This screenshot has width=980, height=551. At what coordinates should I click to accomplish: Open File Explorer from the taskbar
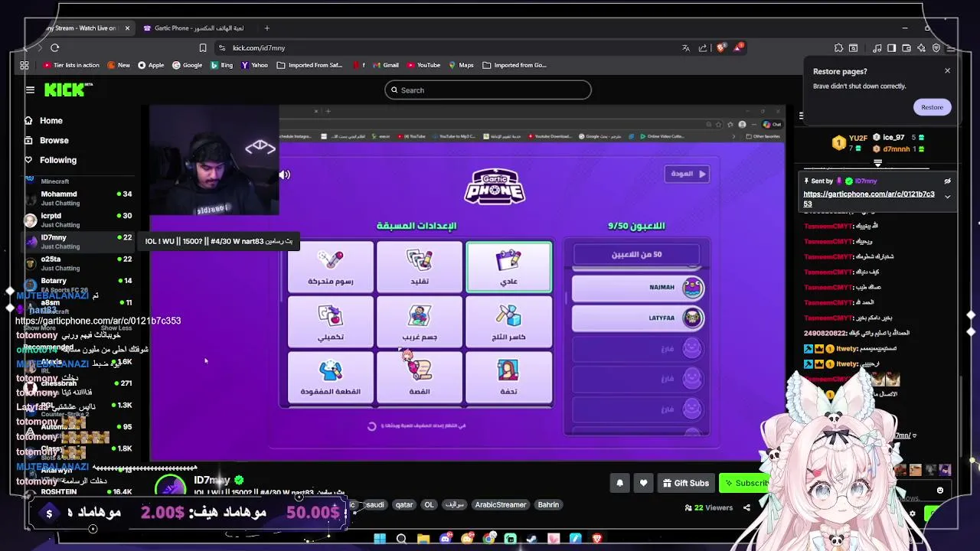pyautogui.click(x=423, y=539)
